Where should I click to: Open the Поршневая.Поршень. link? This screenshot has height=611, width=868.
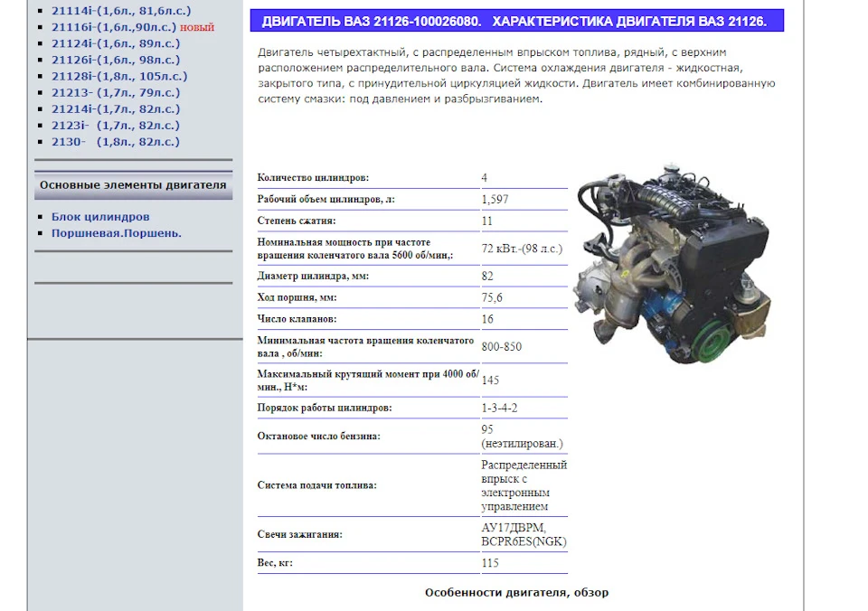click(x=117, y=233)
